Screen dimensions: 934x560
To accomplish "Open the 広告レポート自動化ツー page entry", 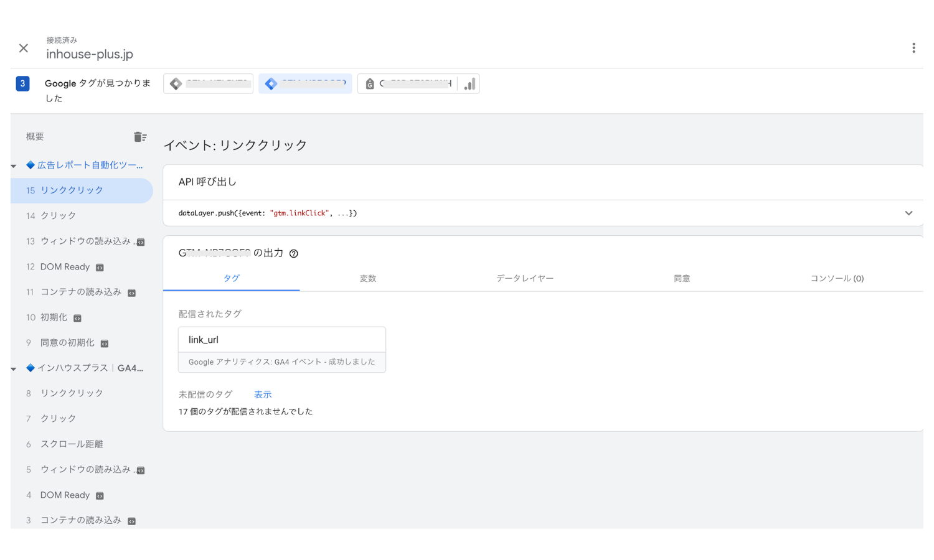I will tap(85, 165).
